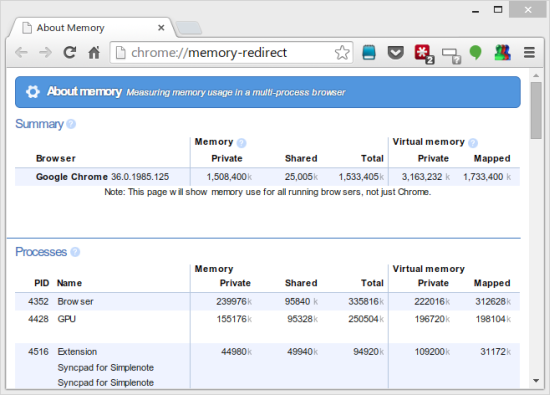The width and height of the screenshot is (550, 395).
Task: Click the GPU process row name
Action: pyautogui.click(x=67, y=319)
